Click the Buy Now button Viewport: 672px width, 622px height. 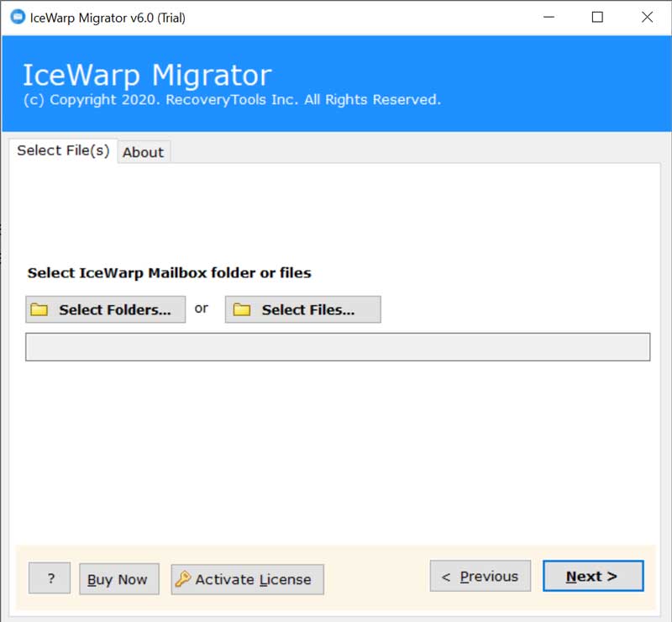(x=119, y=579)
